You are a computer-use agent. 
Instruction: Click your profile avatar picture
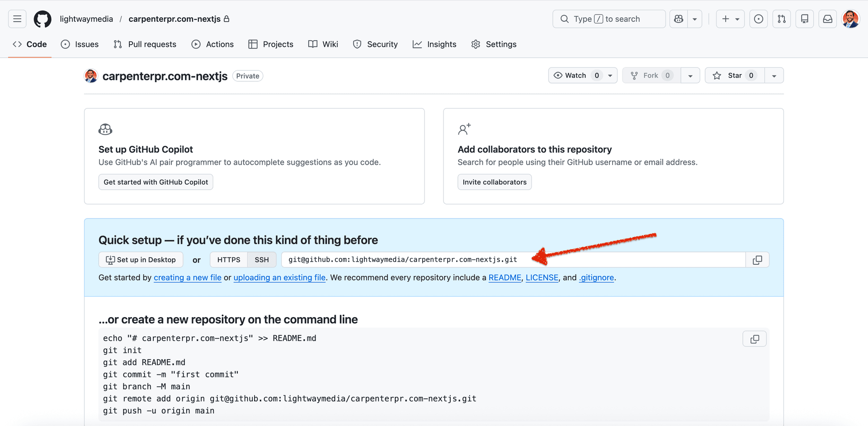851,19
